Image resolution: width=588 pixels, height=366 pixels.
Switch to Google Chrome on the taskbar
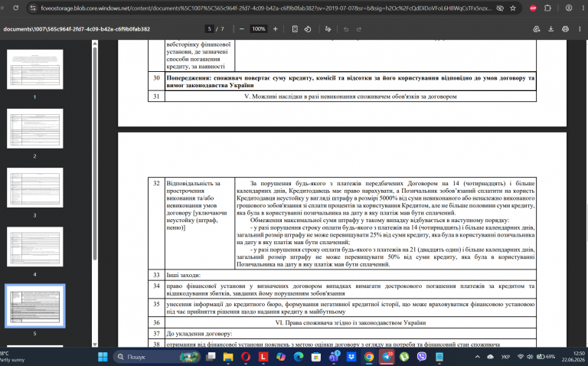369,357
